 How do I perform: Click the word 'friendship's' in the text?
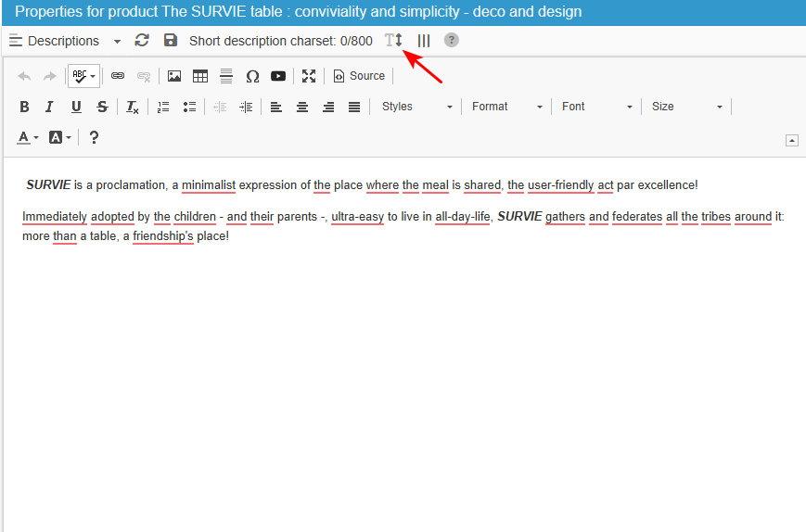pos(163,236)
